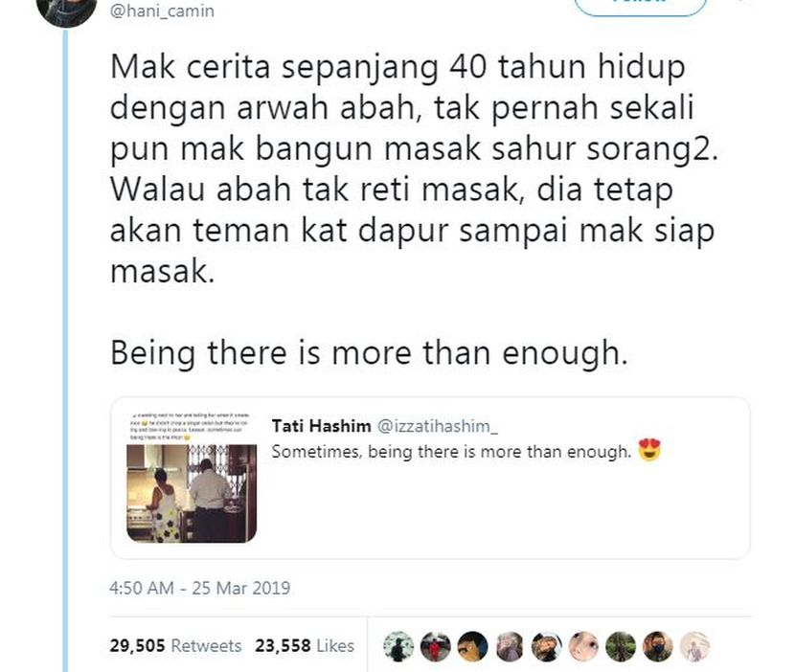
Task: Click the 4:50 AM - 25 Mar 2019 timestamp
Action: (200, 588)
